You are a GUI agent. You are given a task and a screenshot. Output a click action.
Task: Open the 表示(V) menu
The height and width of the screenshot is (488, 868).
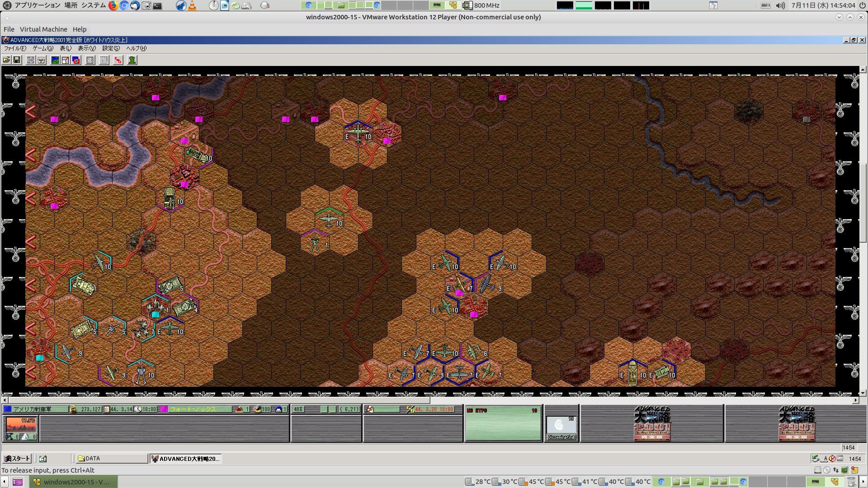[x=86, y=48]
